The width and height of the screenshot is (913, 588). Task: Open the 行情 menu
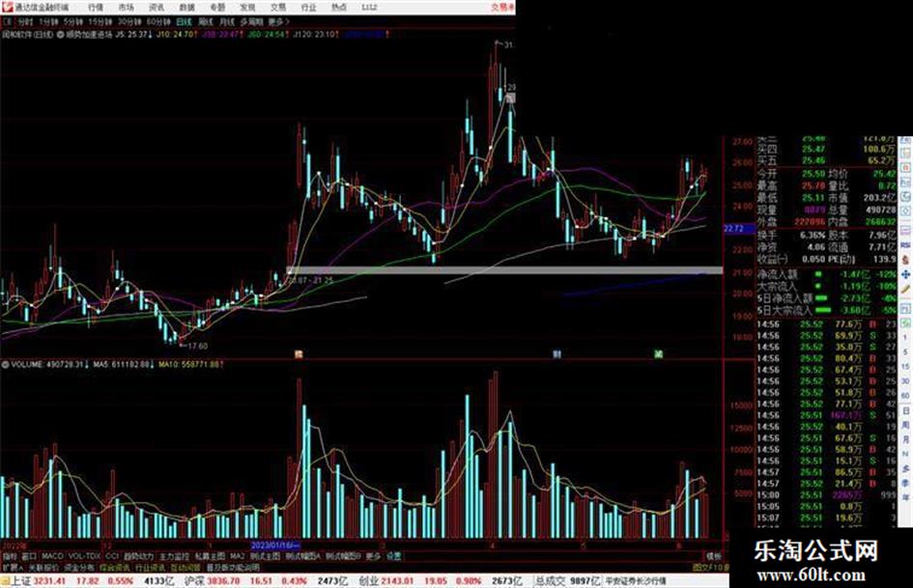pyautogui.click(x=96, y=8)
